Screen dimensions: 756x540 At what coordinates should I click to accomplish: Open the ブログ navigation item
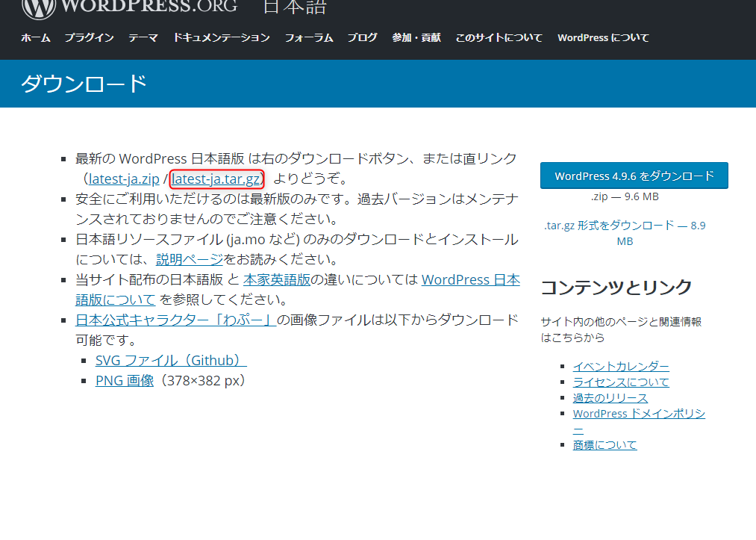point(362,37)
